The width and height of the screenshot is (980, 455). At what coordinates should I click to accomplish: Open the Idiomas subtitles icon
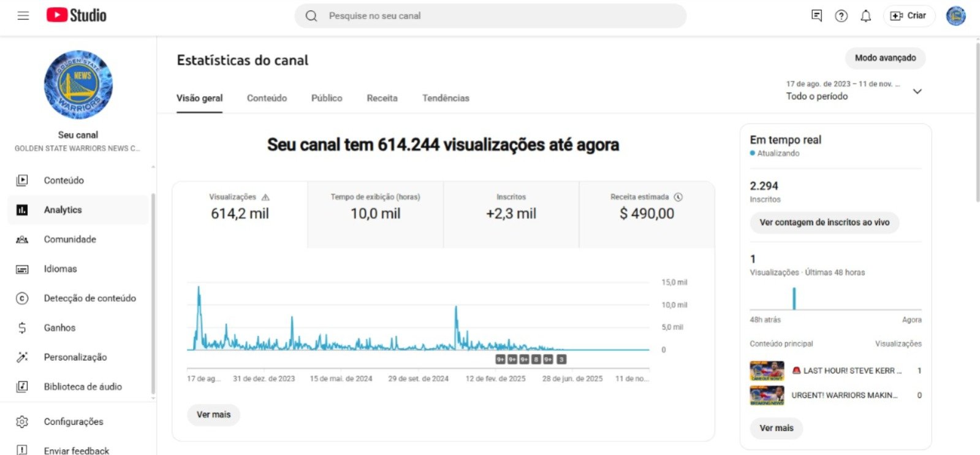pos(22,269)
